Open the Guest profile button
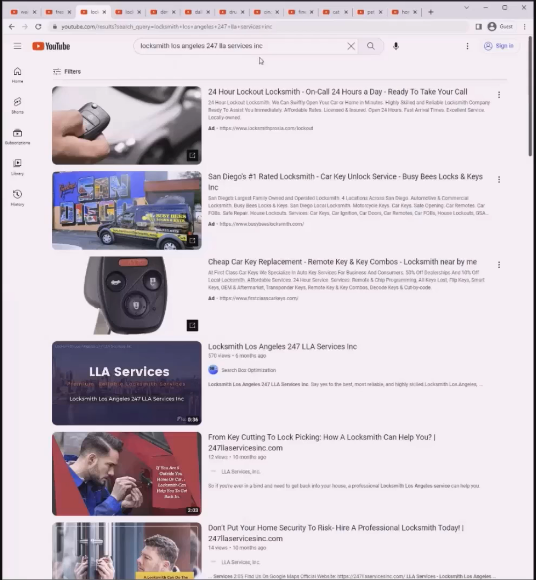 coord(500,27)
